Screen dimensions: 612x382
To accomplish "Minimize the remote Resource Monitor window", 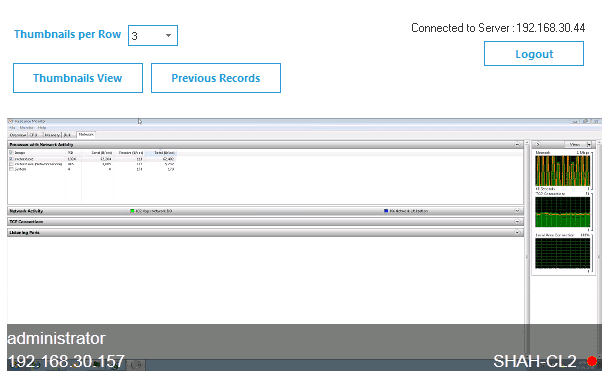I will coord(575,121).
